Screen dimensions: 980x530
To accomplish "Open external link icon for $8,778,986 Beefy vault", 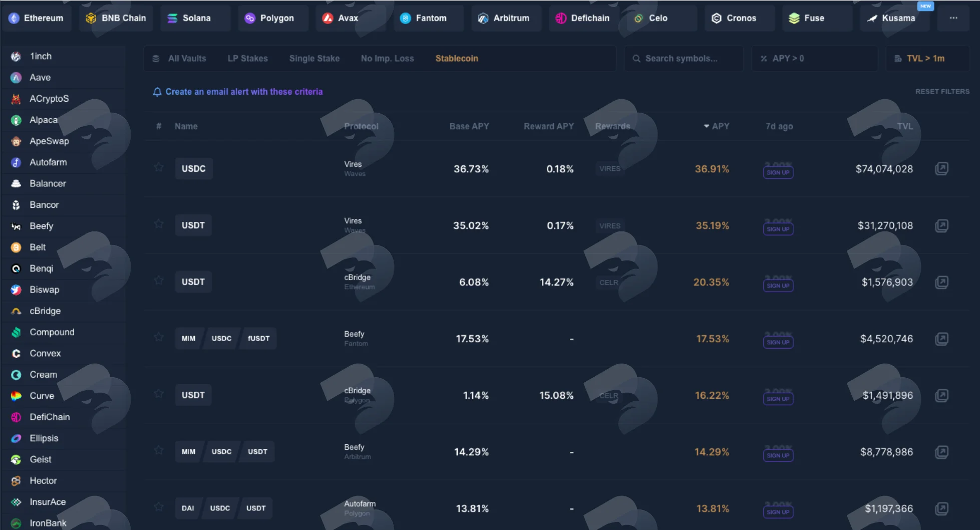I will point(941,452).
